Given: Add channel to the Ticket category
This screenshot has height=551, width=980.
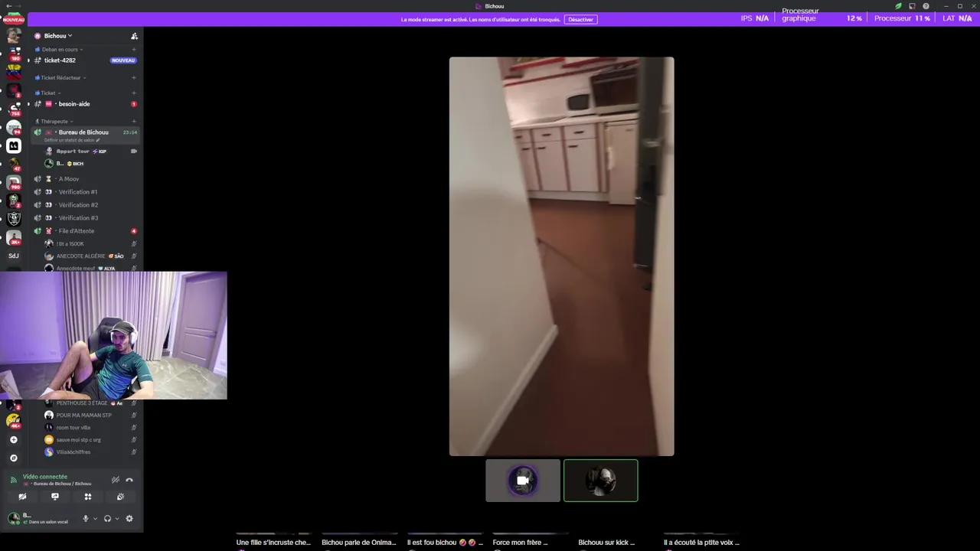Looking at the screenshot, I should point(134,93).
